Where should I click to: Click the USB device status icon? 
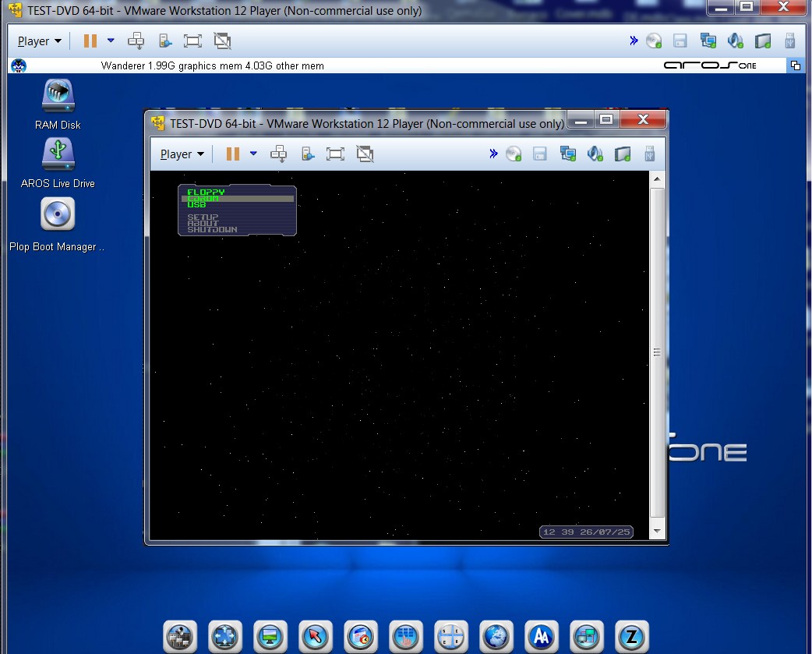(x=649, y=154)
